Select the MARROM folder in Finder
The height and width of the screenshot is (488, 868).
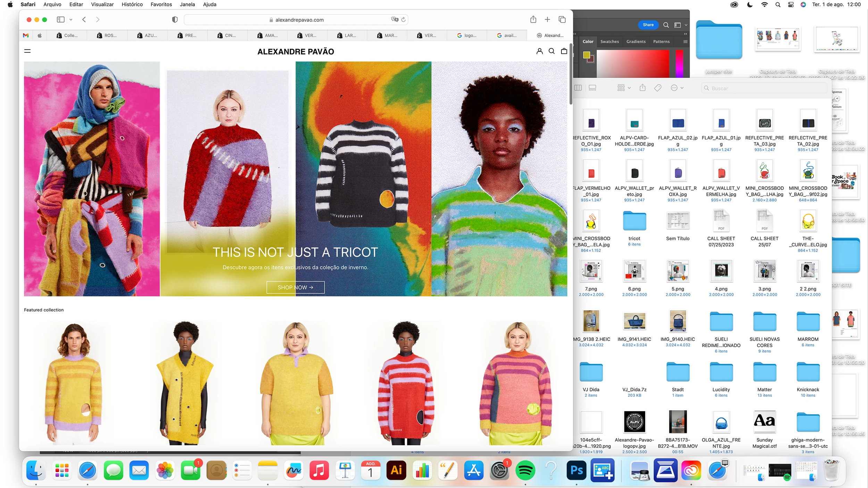point(808,321)
